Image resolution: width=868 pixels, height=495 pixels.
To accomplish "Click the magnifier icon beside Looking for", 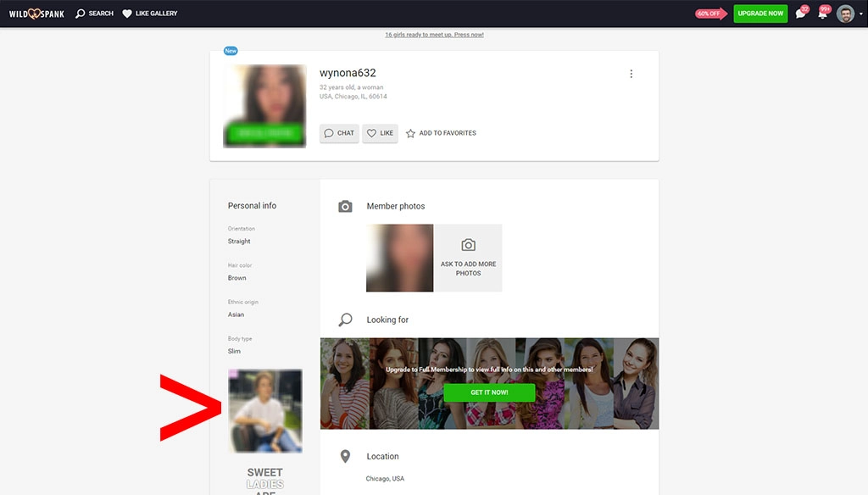I will click(345, 320).
